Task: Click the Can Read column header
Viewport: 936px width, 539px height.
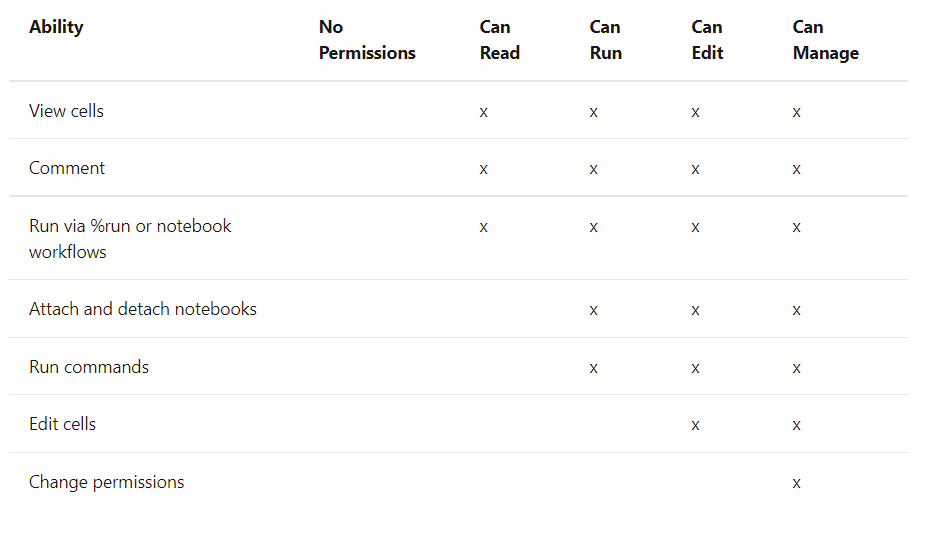Action: (x=500, y=40)
